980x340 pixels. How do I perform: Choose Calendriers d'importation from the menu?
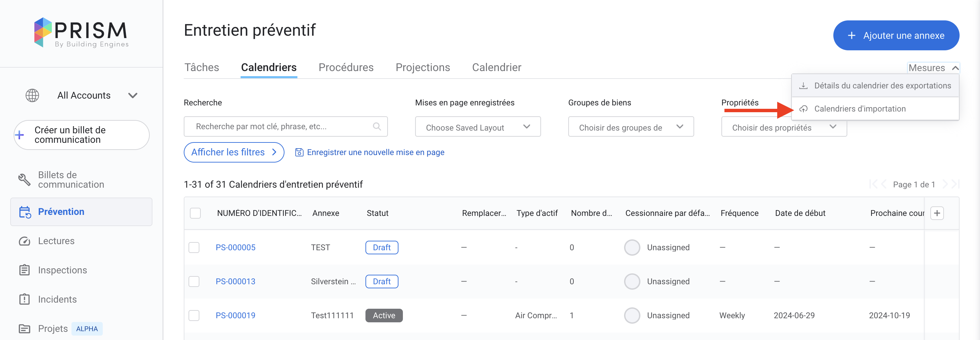(860, 109)
